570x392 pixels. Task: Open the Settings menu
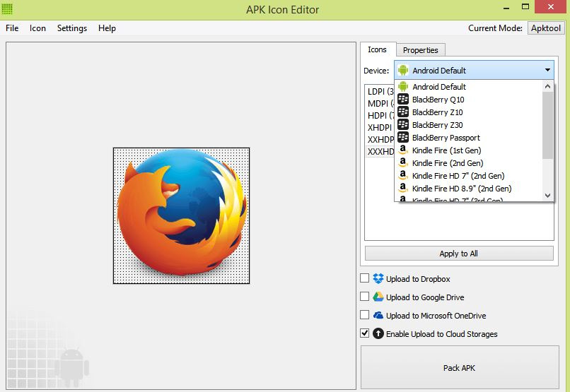pyautogui.click(x=71, y=28)
